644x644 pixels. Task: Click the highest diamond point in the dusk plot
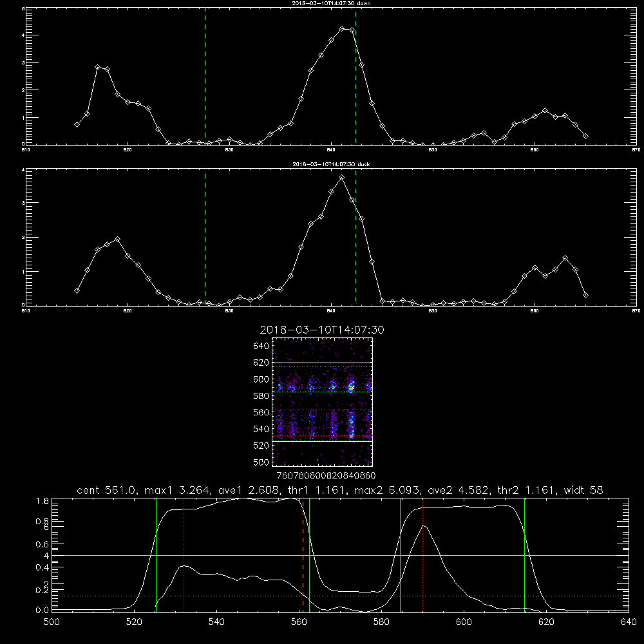342,178
